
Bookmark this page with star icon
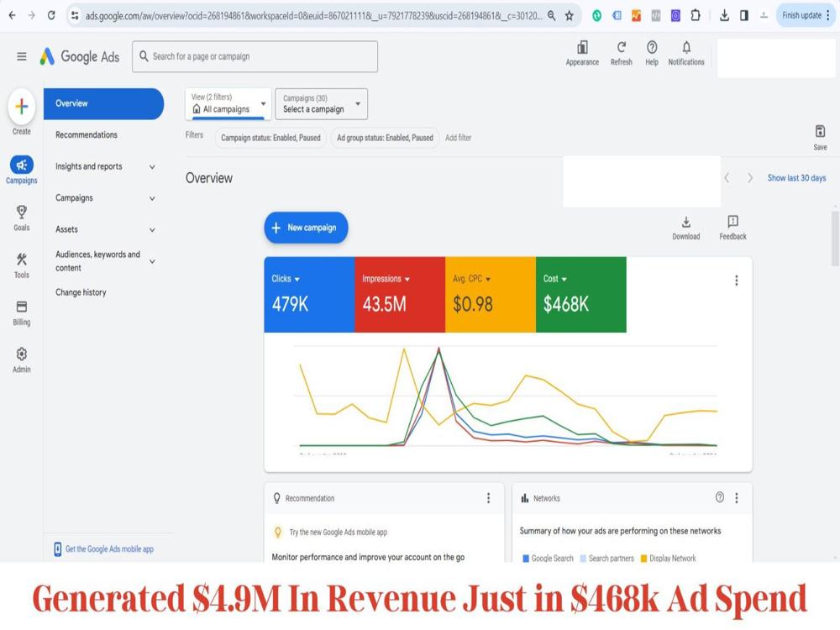570,15
